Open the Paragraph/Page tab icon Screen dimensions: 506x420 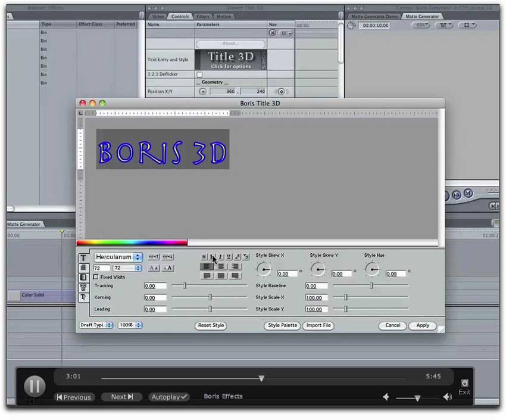point(83,267)
